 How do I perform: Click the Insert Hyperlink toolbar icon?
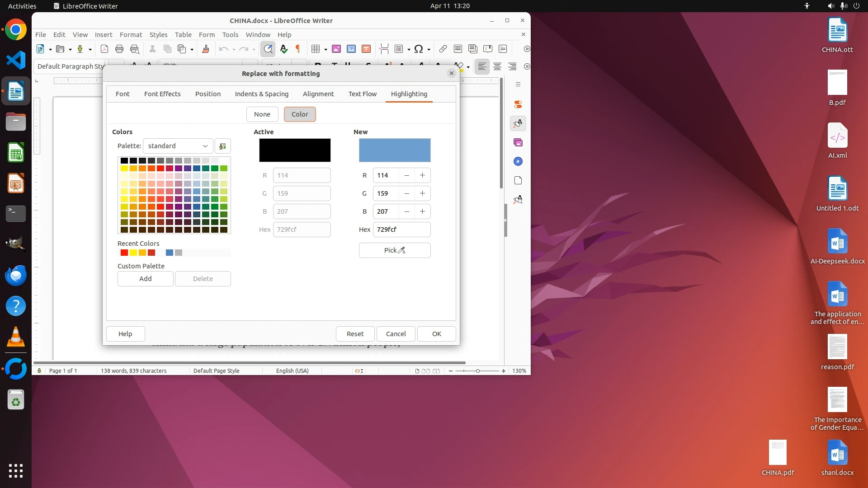(x=443, y=49)
